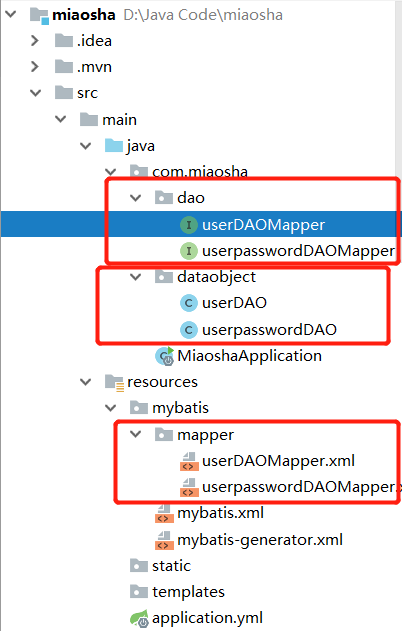Collapse the dataobject package

[136, 277]
